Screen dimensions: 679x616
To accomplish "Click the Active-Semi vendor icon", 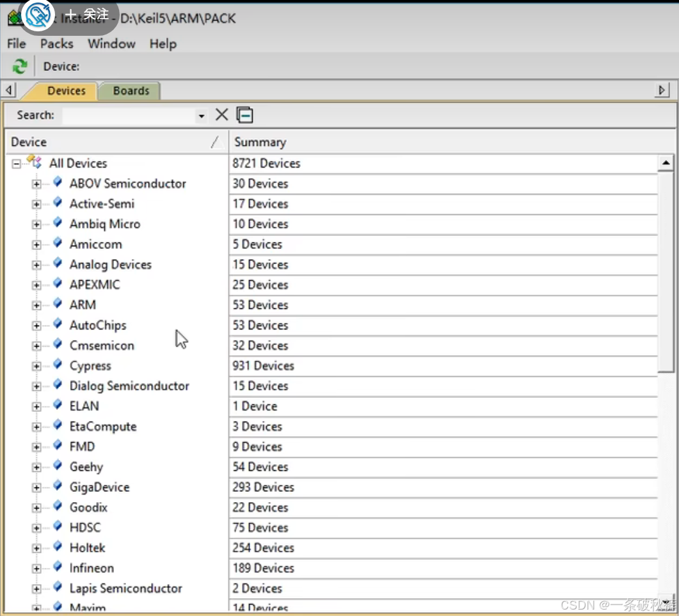I will pyautogui.click(x=58, y=203).
